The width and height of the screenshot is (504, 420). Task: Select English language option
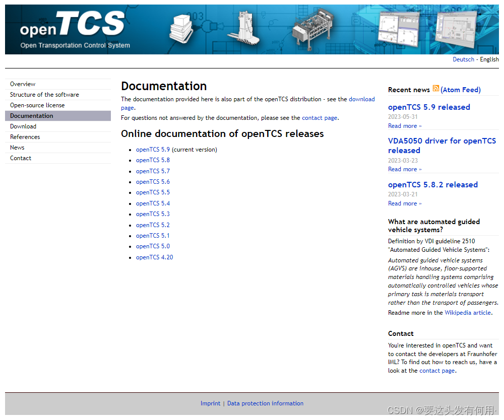coord(489,59)
